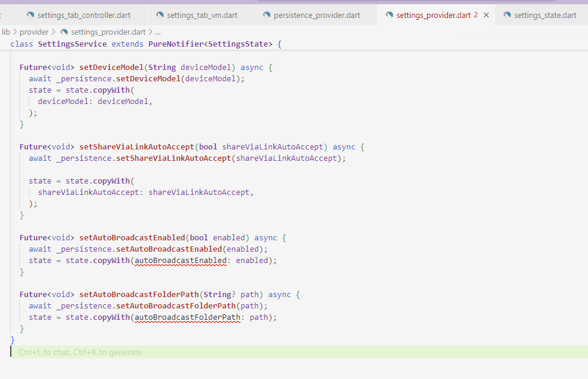Click error count badge 2 on active tab
The width and height of the screenshot is (588, 379).
pyautogui.click(x=476, y=15)
